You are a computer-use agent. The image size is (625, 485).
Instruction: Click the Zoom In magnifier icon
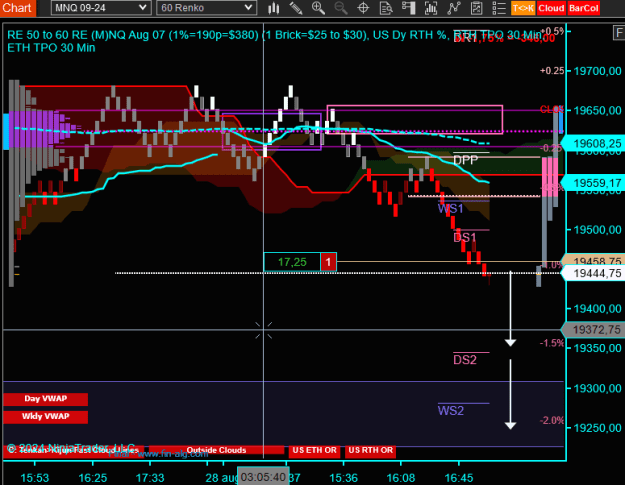(318, 8)
